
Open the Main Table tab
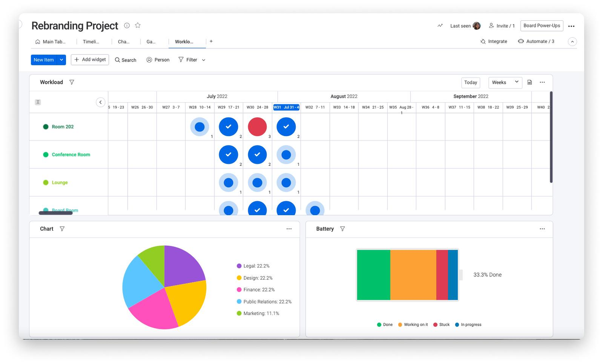(x=50, y=42)
